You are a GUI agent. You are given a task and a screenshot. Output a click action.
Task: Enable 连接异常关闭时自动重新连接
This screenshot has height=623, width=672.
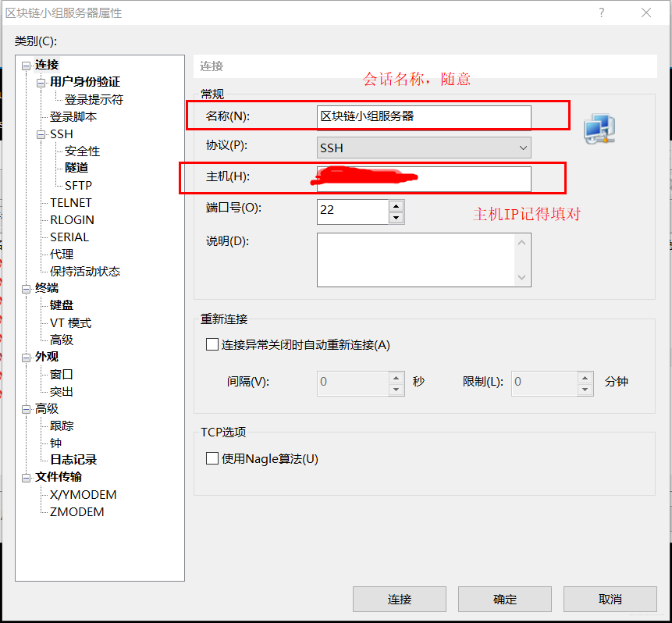coord(212,344)
